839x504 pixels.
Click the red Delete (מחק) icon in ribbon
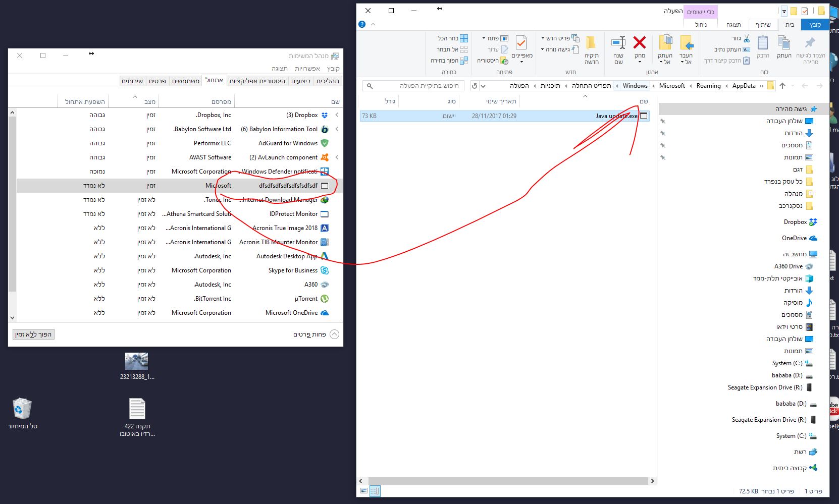point(640,42)
